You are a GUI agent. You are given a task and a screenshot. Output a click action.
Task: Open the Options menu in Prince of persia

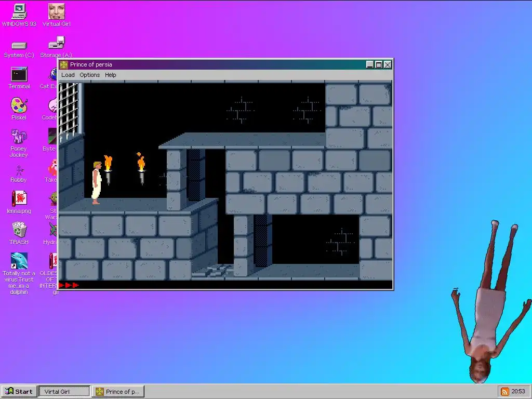click(89, 75)
